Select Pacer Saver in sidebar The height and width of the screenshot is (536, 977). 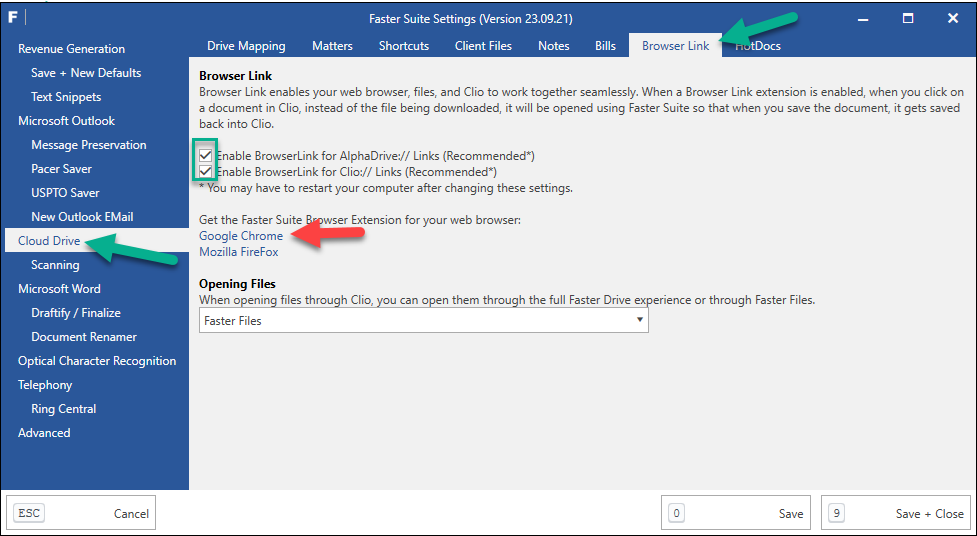coord(61,169)
